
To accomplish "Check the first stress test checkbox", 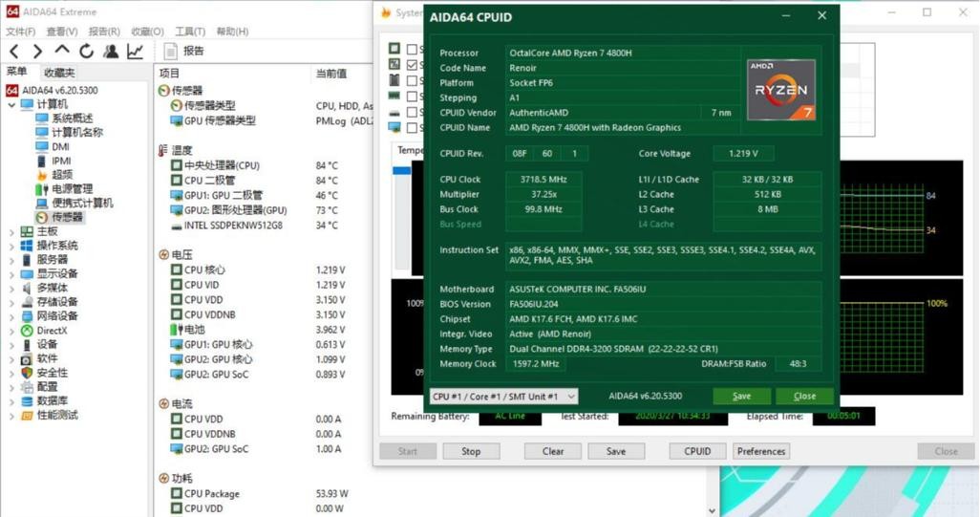I will [x=413, y=50].
